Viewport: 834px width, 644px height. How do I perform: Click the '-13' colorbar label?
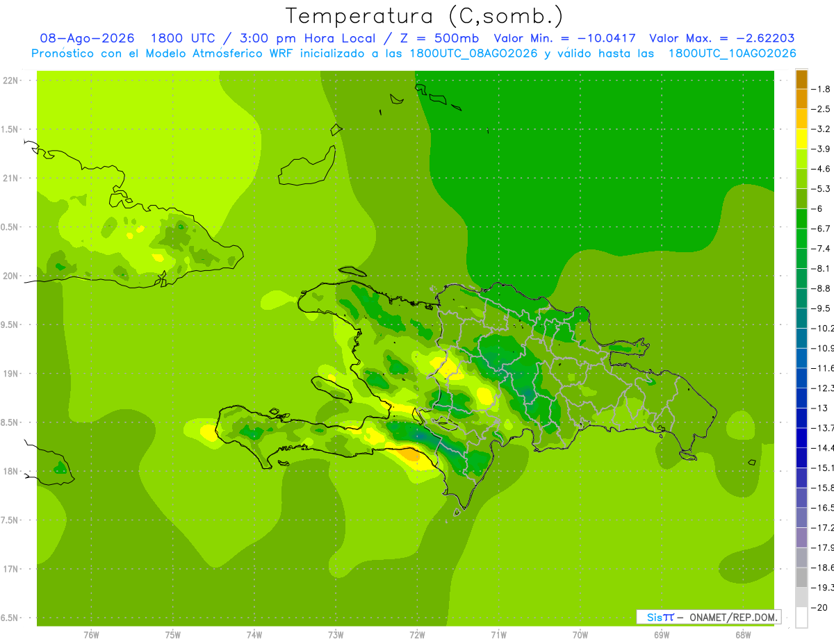tap(819, 408)
